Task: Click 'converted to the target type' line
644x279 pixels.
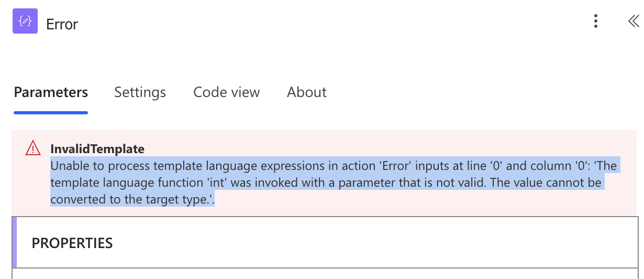Action: point(132,200)
